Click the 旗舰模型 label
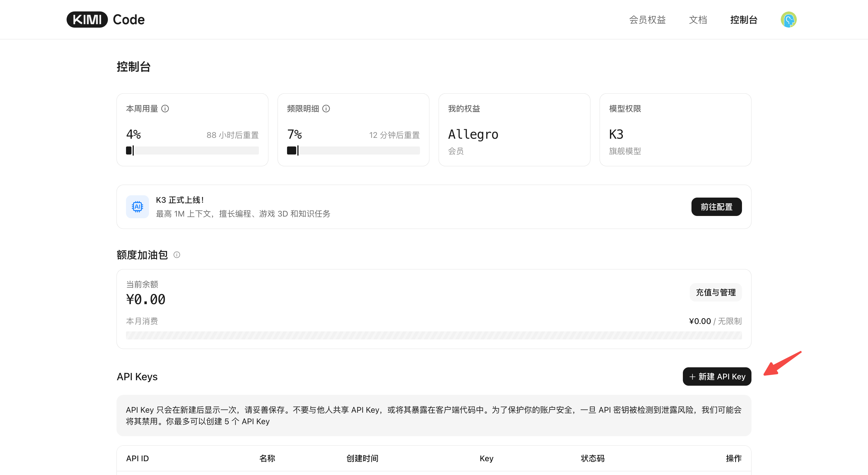 point(625,151)
